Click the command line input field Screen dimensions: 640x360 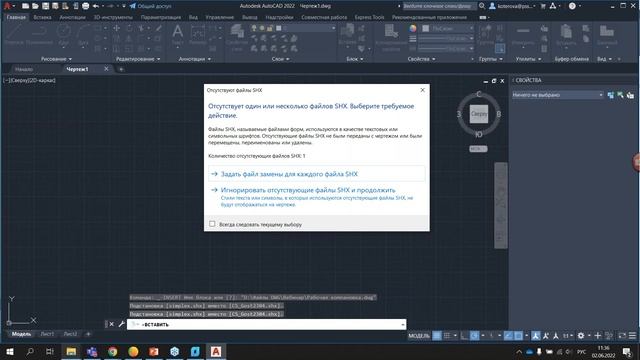tap(267, 324)
